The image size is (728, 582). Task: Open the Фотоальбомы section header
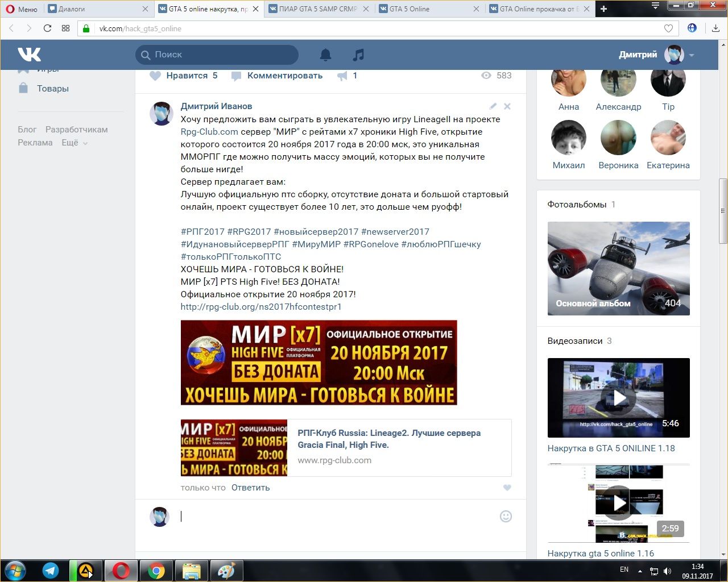pyautogui.click(x=577, y=205)
